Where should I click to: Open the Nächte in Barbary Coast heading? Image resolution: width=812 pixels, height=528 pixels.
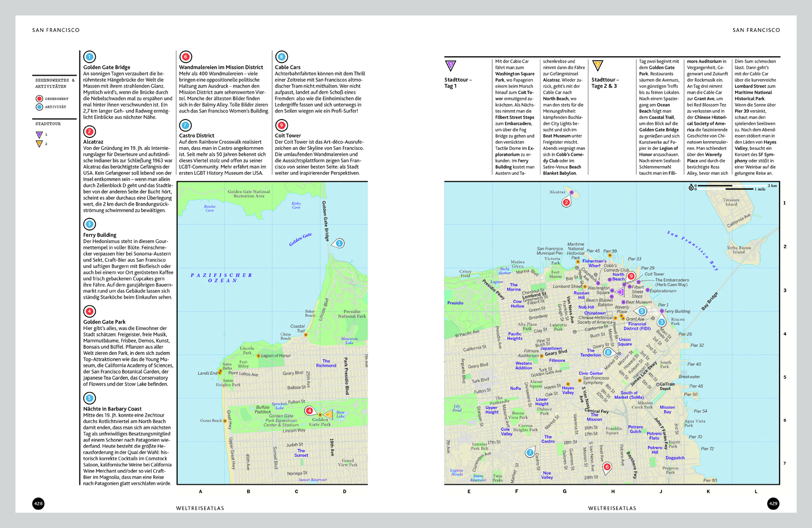coord(112,408)
